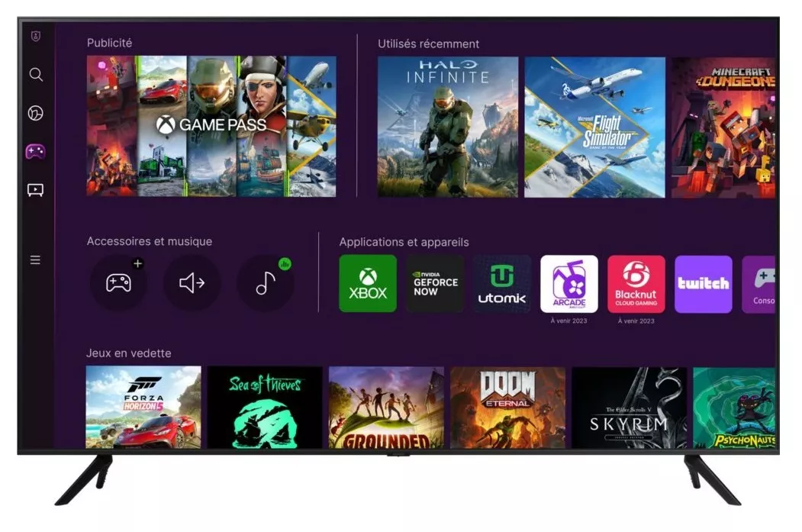
Task: Select featured game Sea of Thieves
Action: [x=265, y=408]
